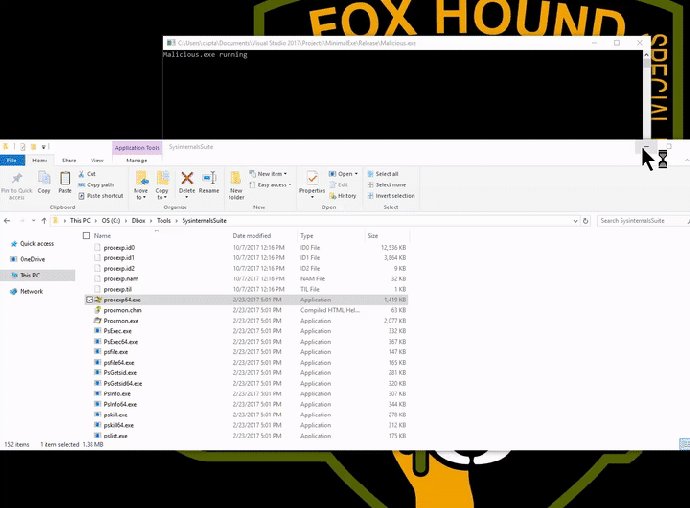Click the Copy icon in Clipboard group
This screenshot has height=508, width=690.
pyautogui.click(x=44, y=177)
